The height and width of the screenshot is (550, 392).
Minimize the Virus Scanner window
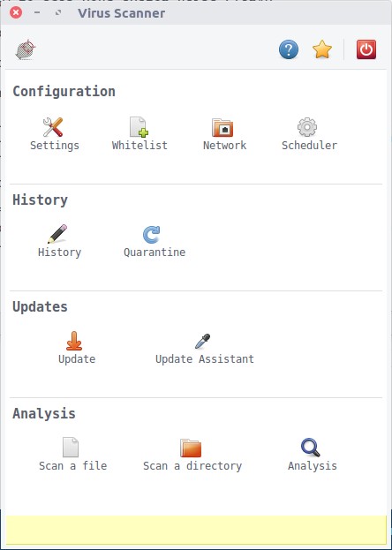[x=37, y=13]
